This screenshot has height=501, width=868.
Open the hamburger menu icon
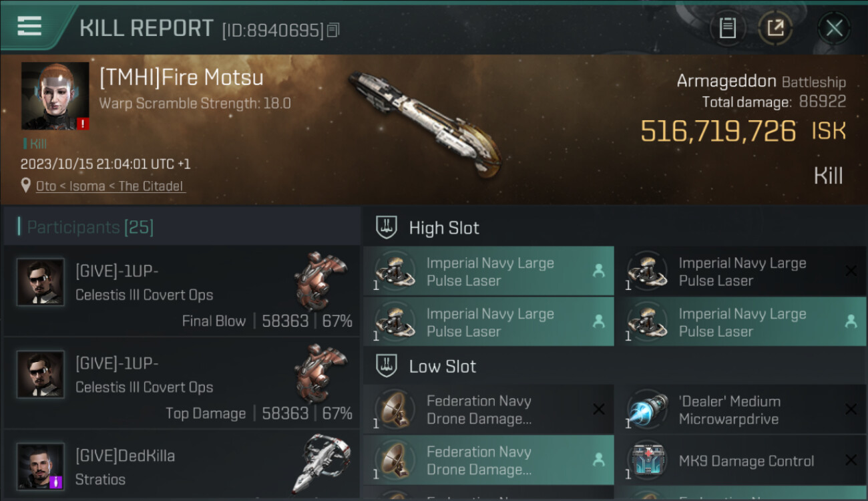[30, 26]
